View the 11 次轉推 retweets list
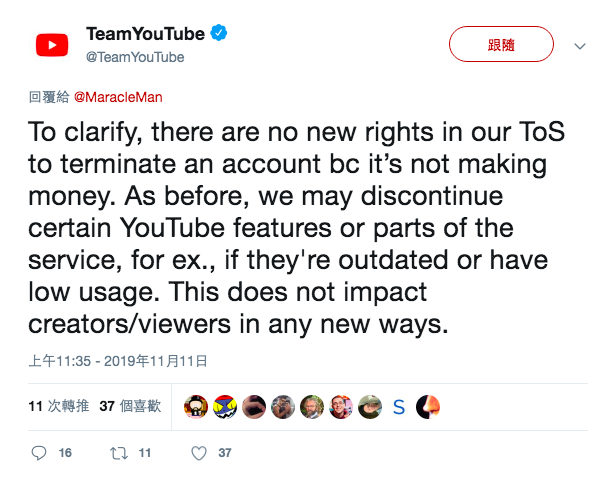 point(59,406)
